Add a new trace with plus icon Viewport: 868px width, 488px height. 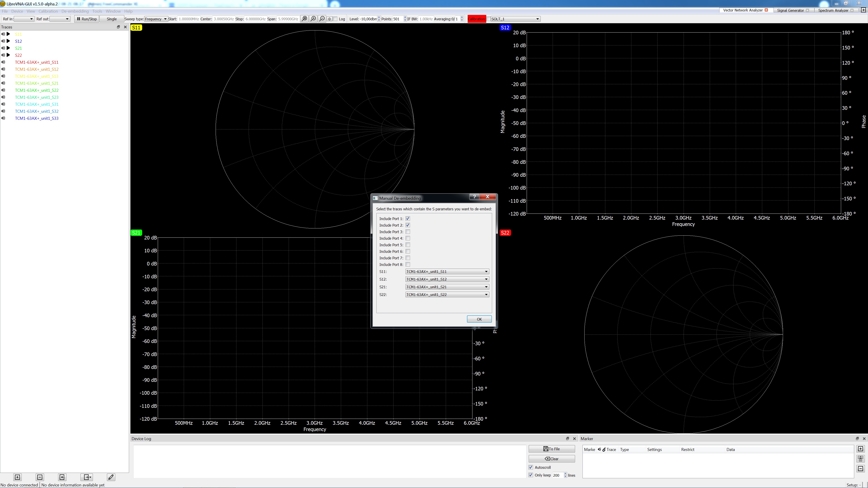tap(18, 477)
